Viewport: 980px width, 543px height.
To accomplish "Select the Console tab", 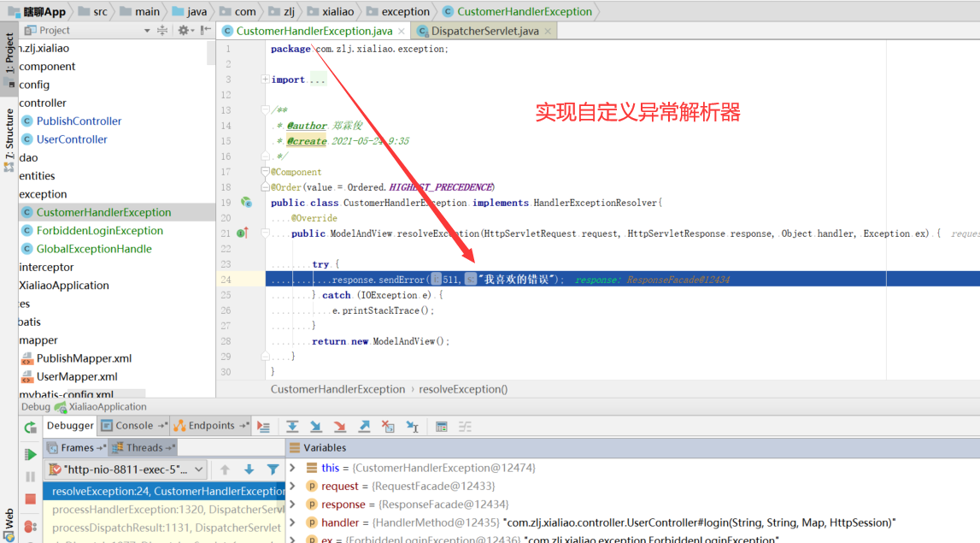I will click(x=134, y=425).
